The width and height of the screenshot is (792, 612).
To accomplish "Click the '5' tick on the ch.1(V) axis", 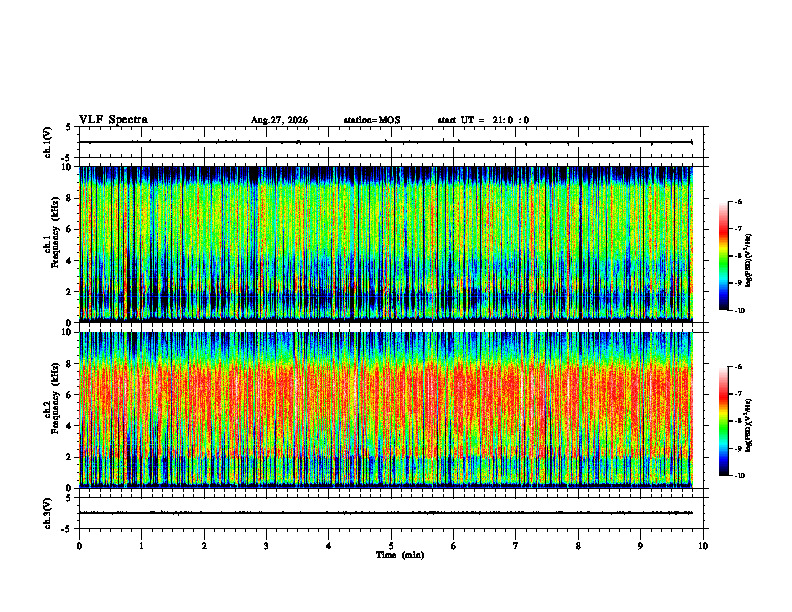I will click(x=69, y=127).
